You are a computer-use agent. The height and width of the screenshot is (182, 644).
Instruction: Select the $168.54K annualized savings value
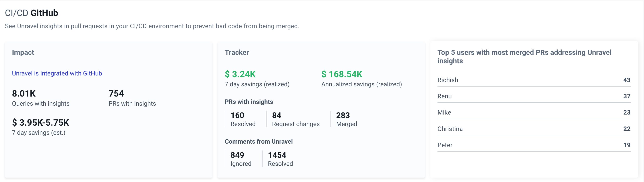click(342, 74)
